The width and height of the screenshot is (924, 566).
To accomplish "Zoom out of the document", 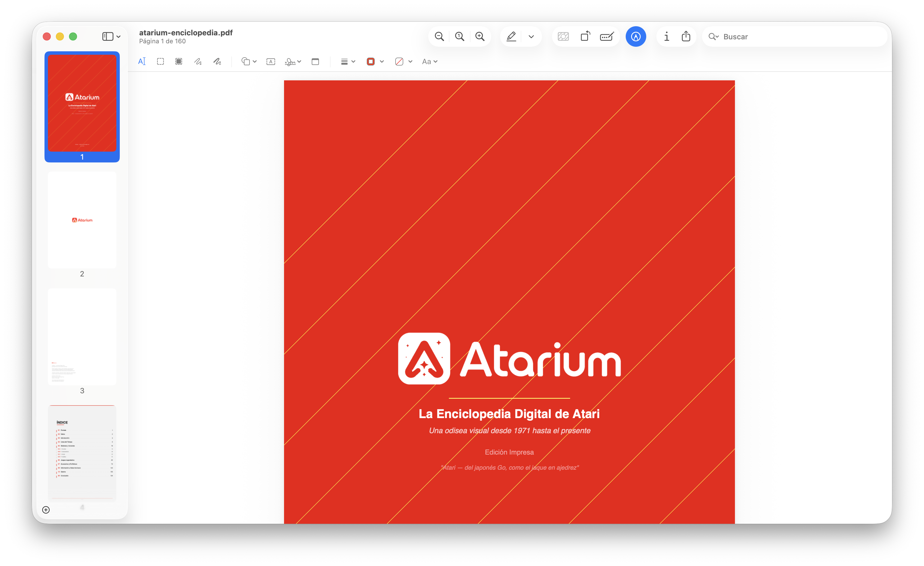I will 439,36.
